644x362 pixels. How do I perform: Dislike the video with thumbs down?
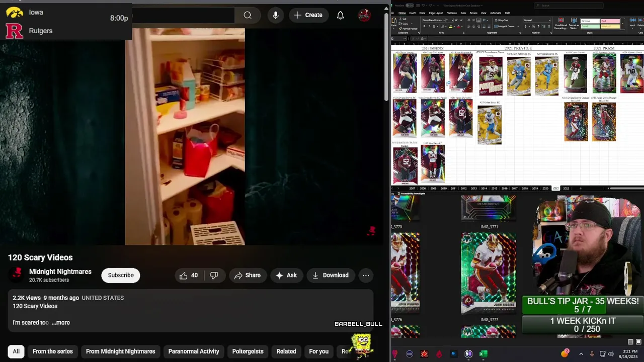[x=214, y=275]
